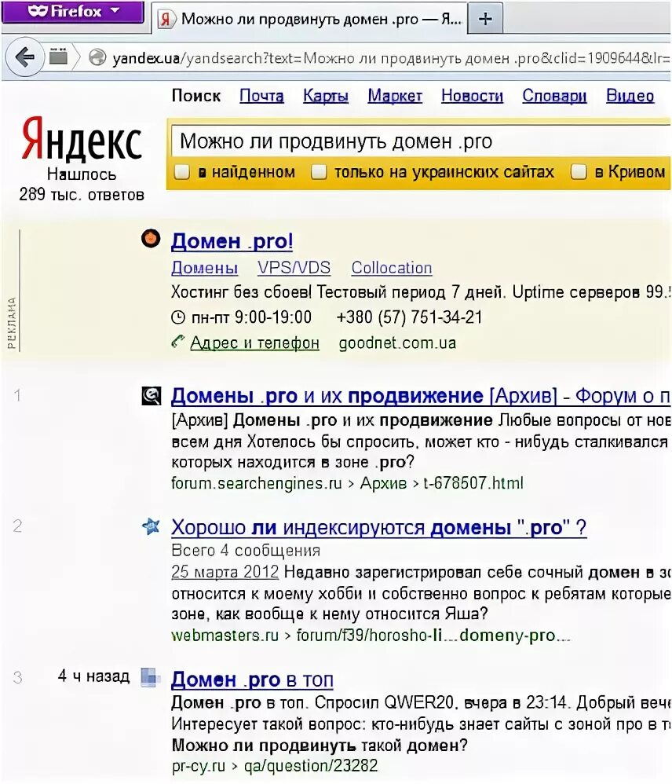Click the phone icon beside Адрес и телефон

tap(177, 342)
